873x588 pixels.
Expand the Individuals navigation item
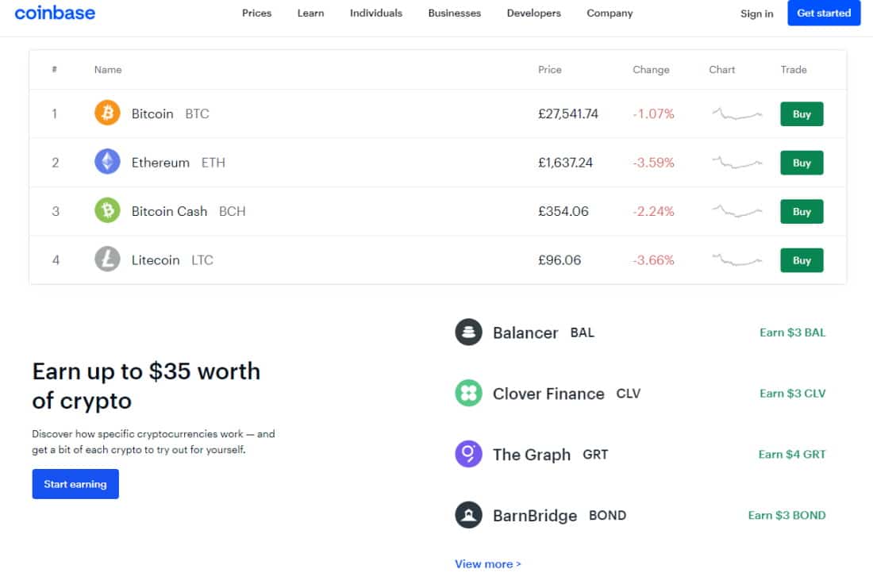375,13
